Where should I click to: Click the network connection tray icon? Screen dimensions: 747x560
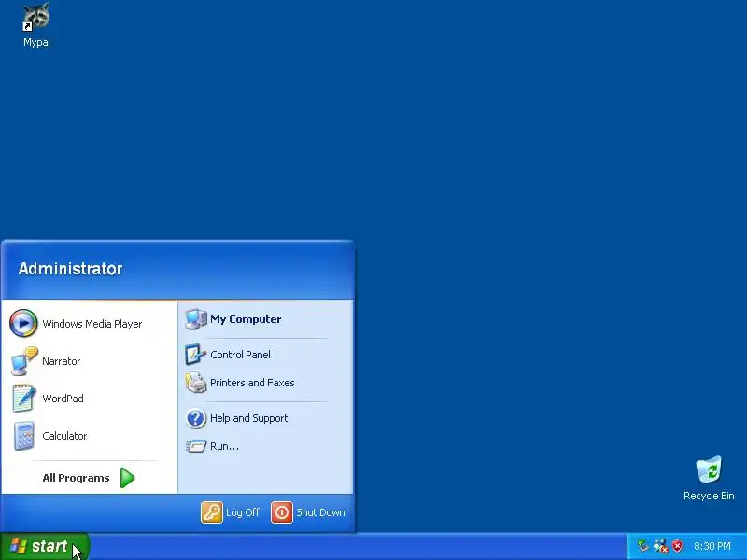(x=661, y=546)
